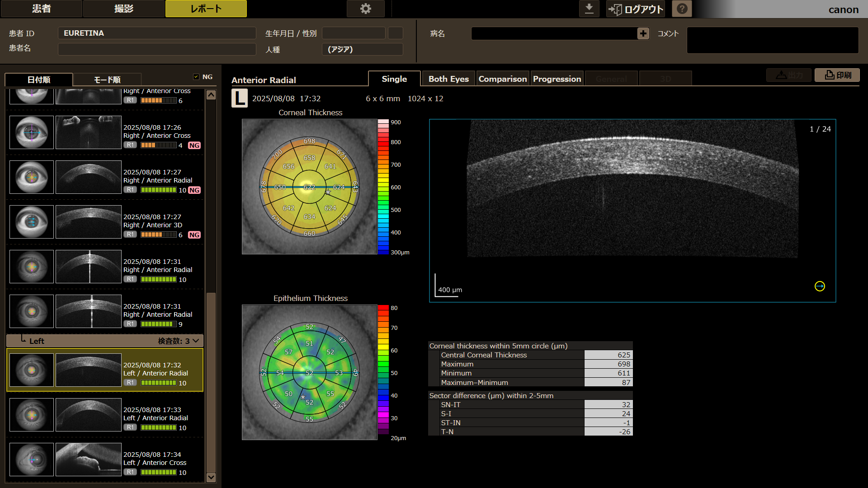Select the モード順 sort button

pyautogui.click(x=107, y=80)
